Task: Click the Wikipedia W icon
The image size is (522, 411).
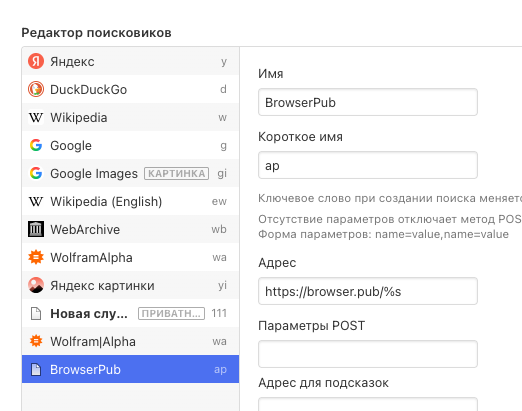Action: [x=36, y=117]
